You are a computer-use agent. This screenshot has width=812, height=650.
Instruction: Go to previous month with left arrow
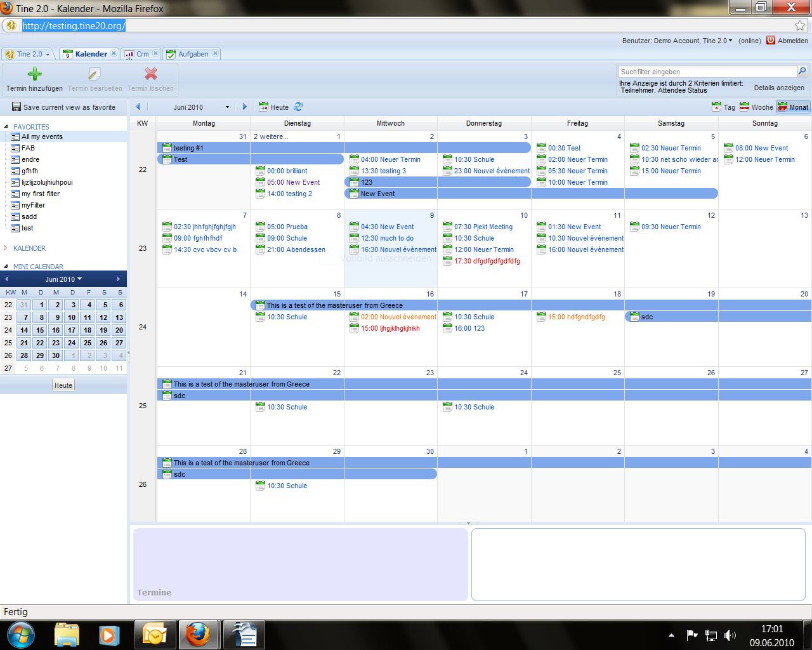[x=138, y=107]
